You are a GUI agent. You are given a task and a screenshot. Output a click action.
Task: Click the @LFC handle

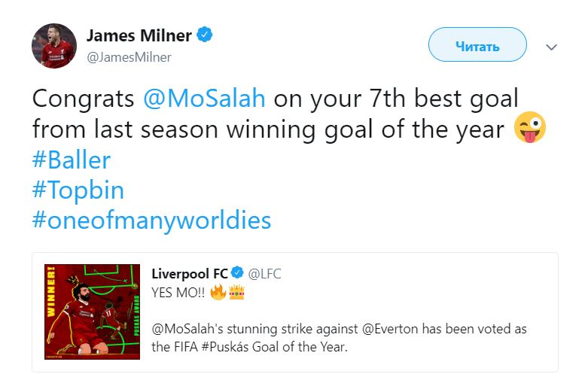(x=264, y=274)
